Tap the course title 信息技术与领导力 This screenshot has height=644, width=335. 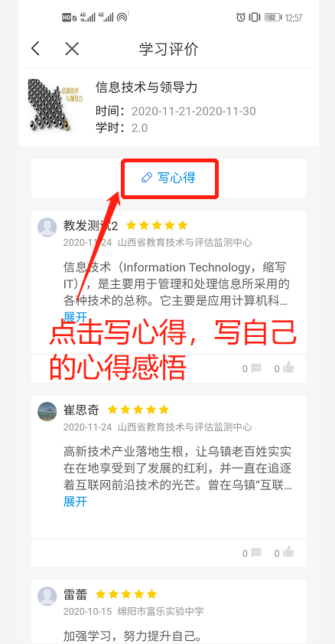coord(147,87)
